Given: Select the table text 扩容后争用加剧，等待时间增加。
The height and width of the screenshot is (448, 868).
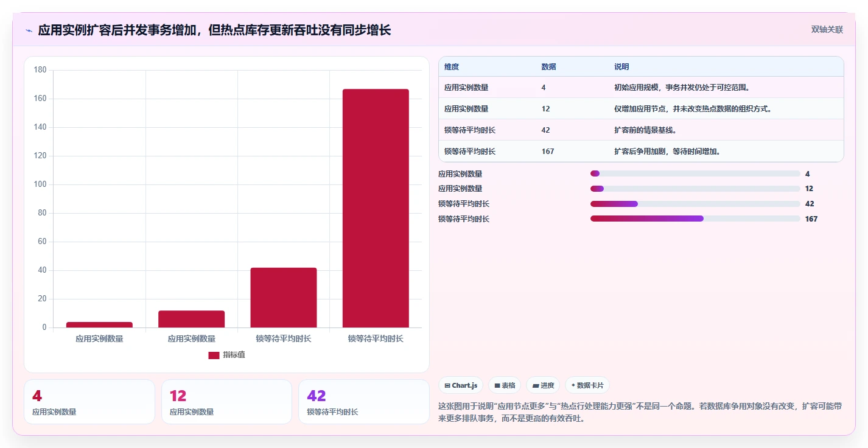Looking at the screenshot, I should pos(669,152).
